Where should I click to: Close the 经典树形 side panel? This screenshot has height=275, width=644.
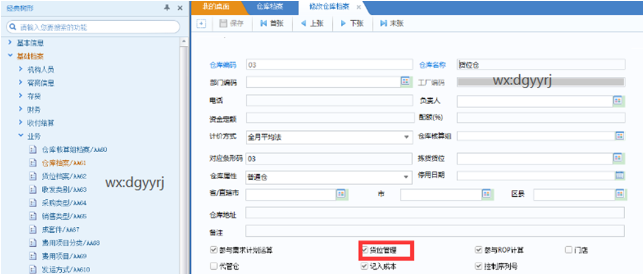(180, 8)
